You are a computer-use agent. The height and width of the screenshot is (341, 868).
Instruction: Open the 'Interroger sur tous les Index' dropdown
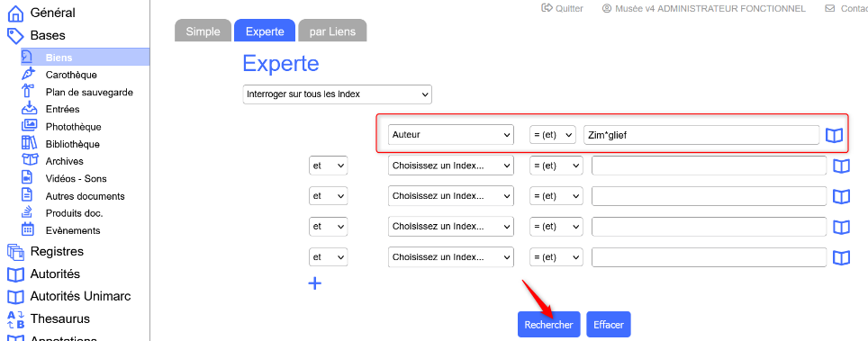pos(337,94)
